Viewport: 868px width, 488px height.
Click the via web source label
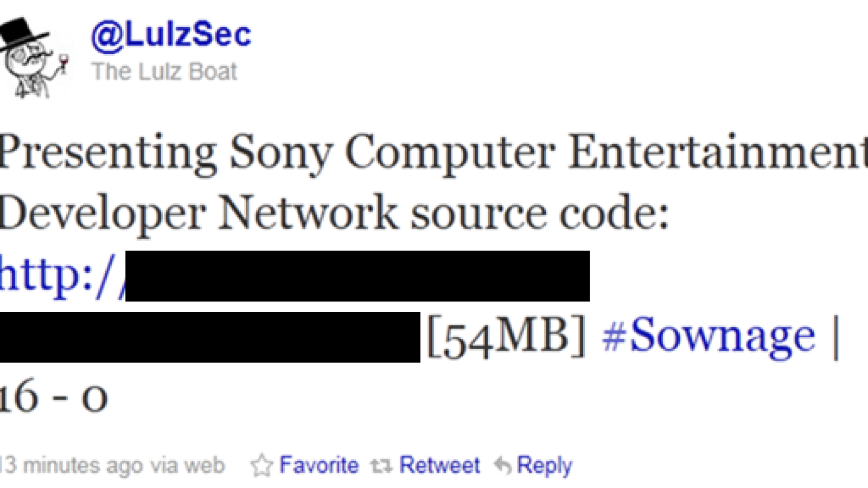coord(188,465)
